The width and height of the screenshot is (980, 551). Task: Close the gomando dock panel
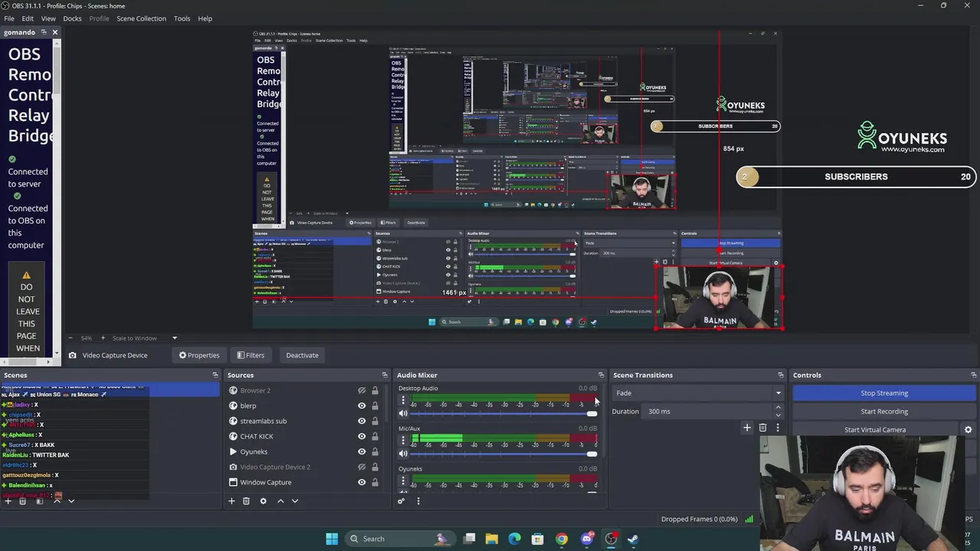point(54,32)
